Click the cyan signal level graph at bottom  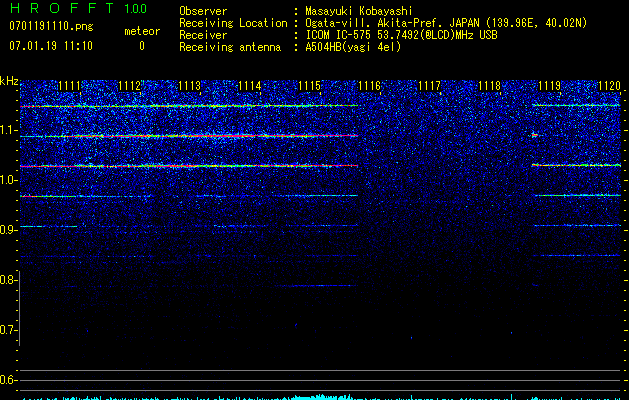click(x=321, y=397)
